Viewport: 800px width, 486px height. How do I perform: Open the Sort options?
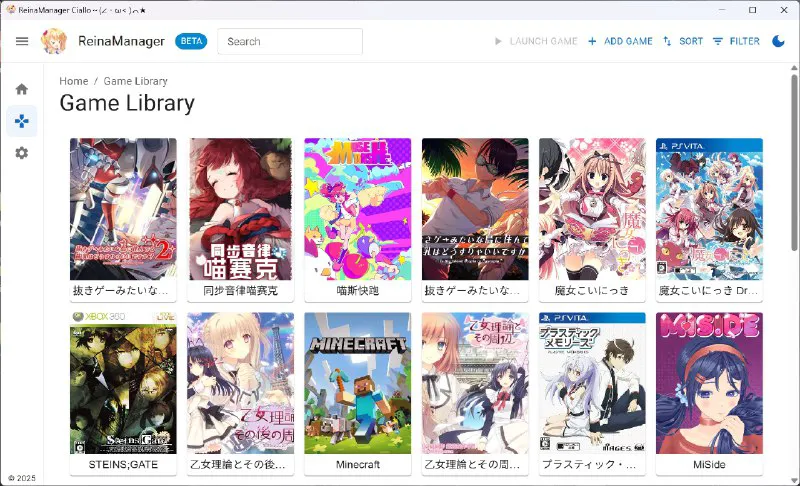tap(683, 41)
